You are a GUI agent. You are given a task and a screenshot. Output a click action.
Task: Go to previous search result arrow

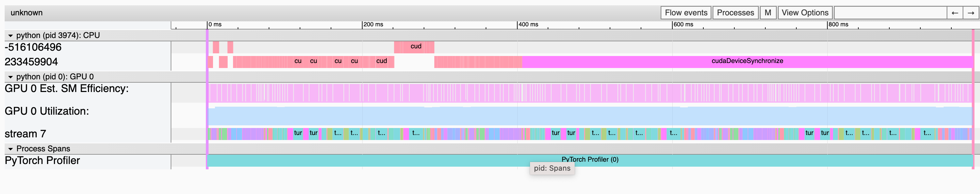click(x=955, y=13)
